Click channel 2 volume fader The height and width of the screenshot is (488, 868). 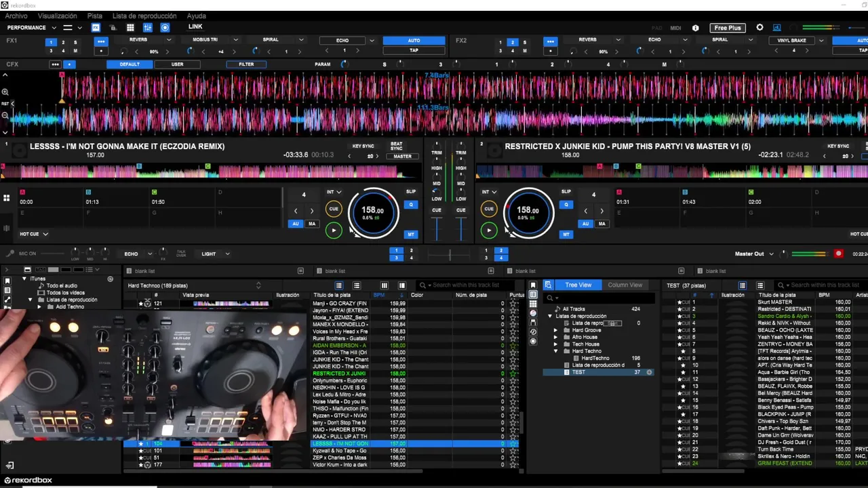point(461,228)
